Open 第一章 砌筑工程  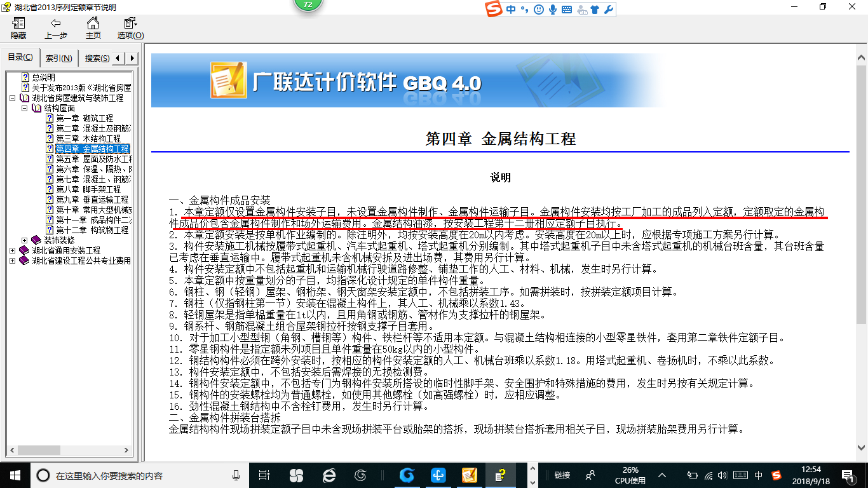(x=85, y=118)
